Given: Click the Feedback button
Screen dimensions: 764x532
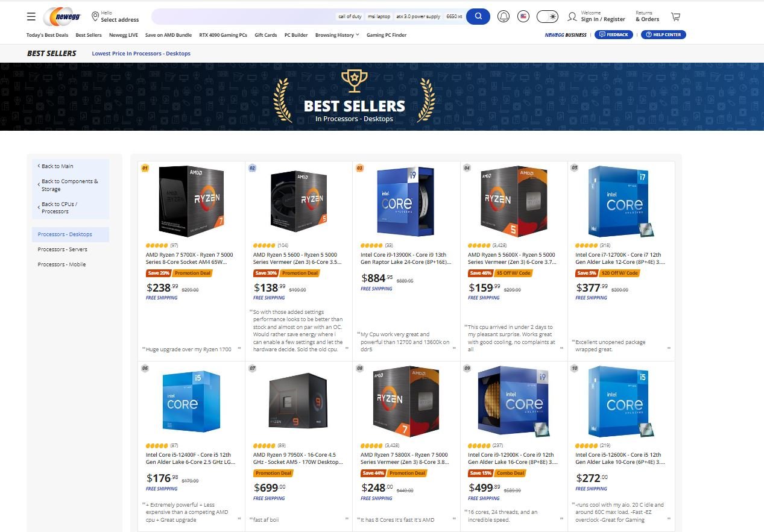Looking at the screenshot, I should click(x=614, y=35).
